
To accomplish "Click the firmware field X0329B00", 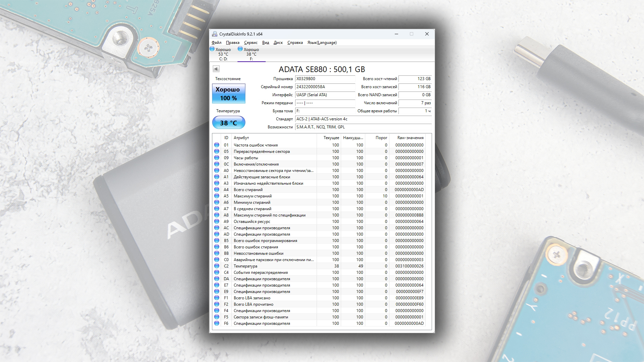I will [325, 79].
